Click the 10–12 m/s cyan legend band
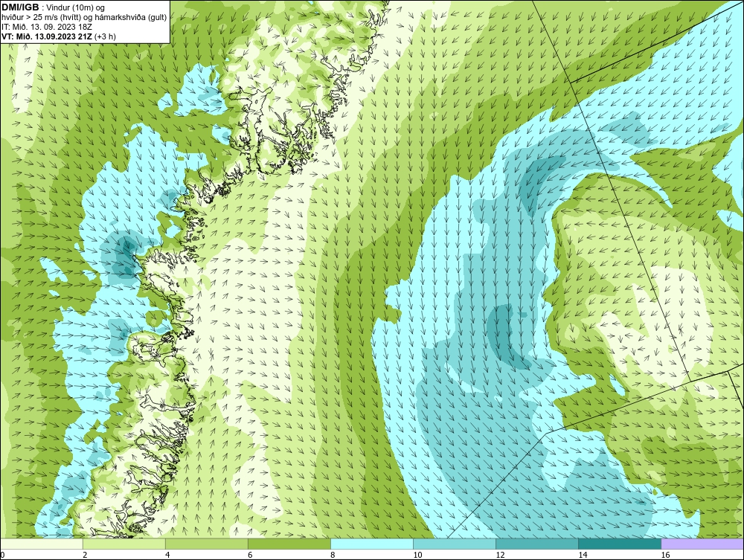The image size is (744, 560). pyautogui.click(x=455, y=544)
